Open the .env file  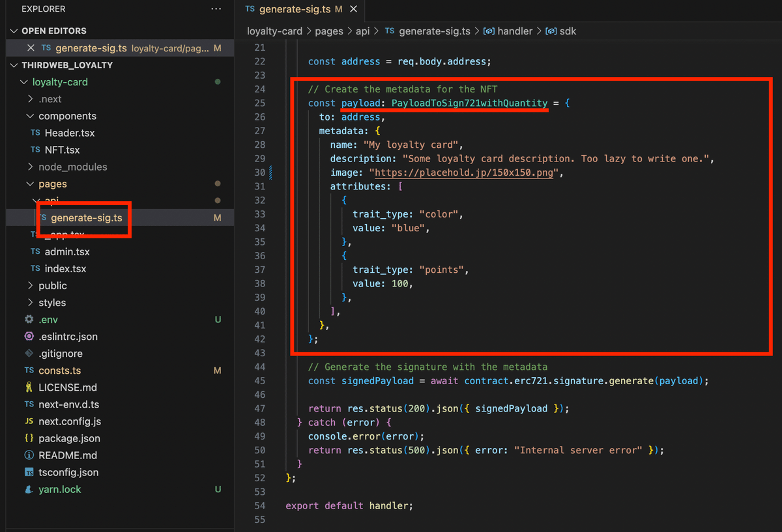point(48,319)
